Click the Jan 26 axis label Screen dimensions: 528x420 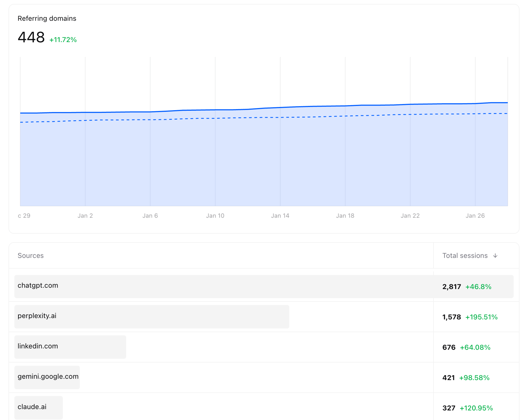tap(475, 216)
